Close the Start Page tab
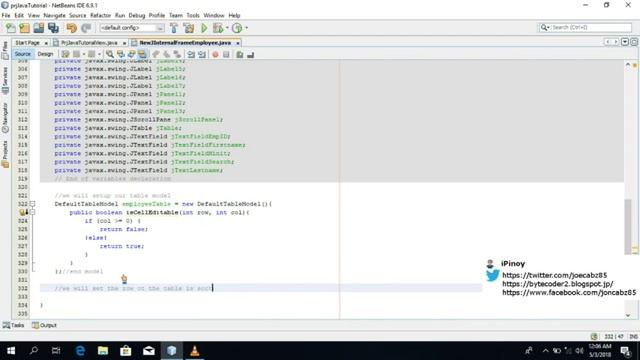Viewport: 640px width, 360px height. tap(46, 43)
